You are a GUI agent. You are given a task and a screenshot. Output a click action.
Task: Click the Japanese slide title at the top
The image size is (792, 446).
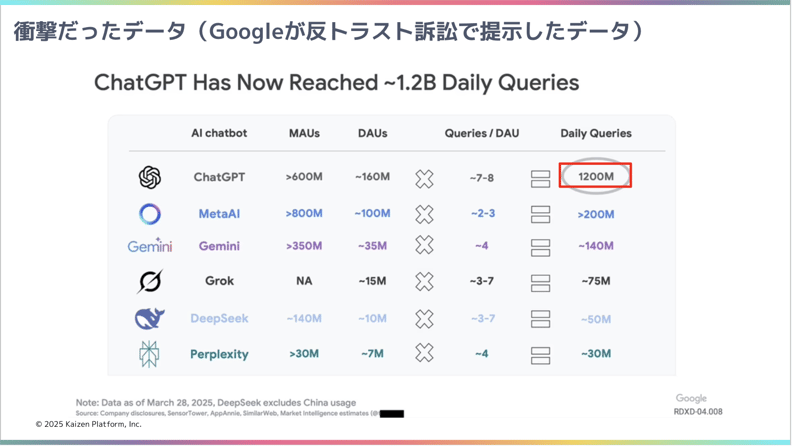(329, 31)
